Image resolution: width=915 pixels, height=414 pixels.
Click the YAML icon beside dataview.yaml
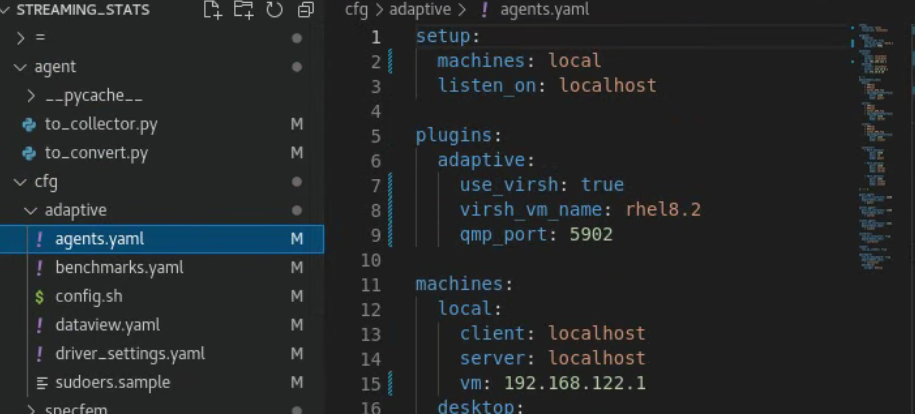pos(39,325)
